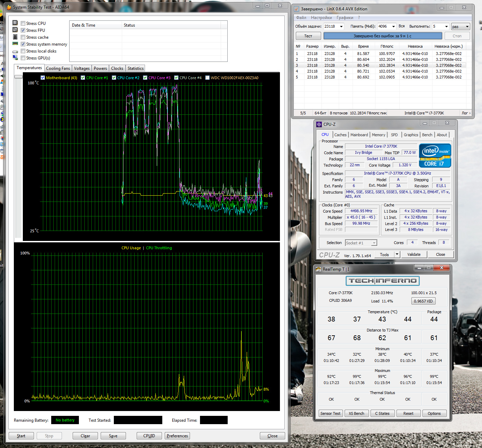Screen dimensions: 482x448
Task: Click the 0.9657 VID button in RealTemp
Action: (423, 301)
